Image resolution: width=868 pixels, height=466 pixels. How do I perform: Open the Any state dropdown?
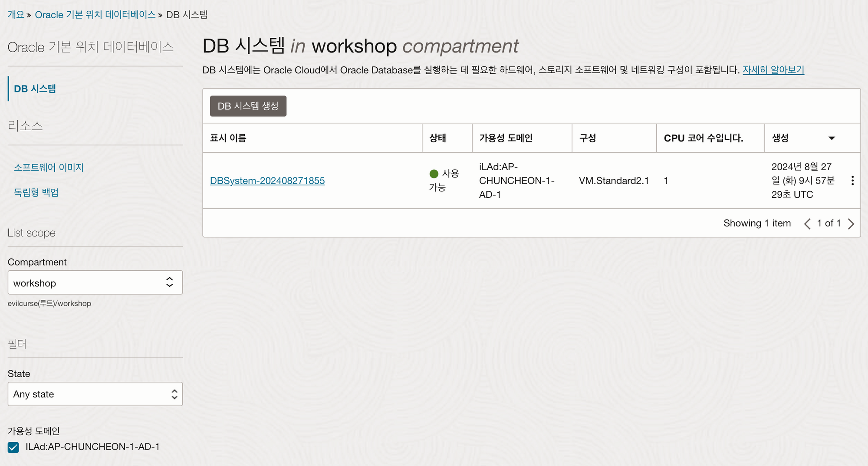pyautogui.click(x=95, y=394)
